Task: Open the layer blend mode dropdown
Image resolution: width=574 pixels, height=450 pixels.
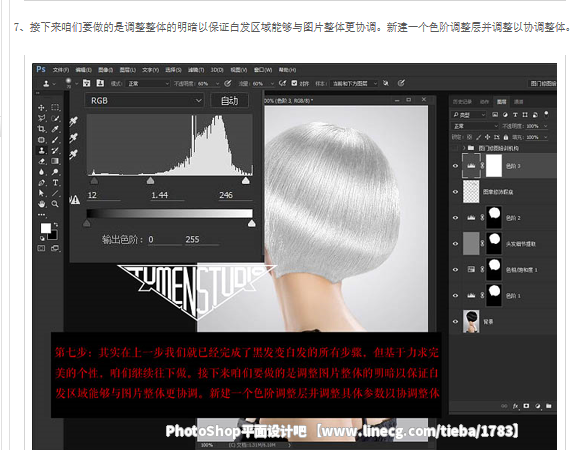Action: (x=475, y=126)
